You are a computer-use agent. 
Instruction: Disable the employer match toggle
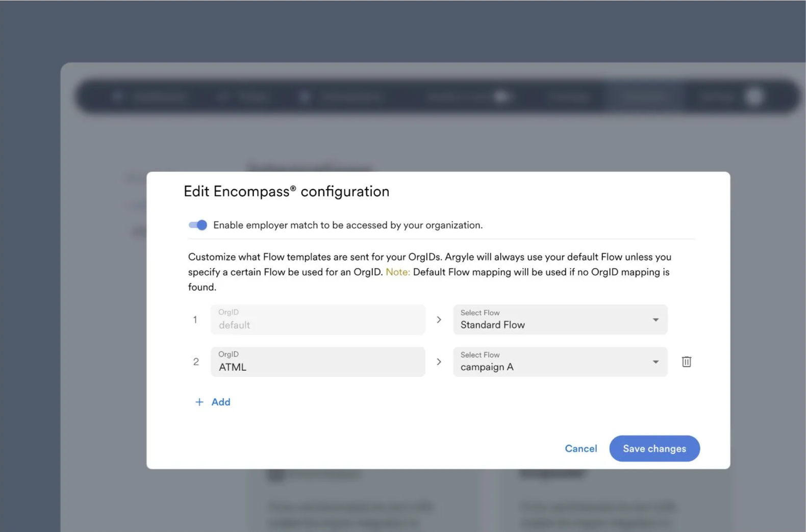(x=197, y=225)
